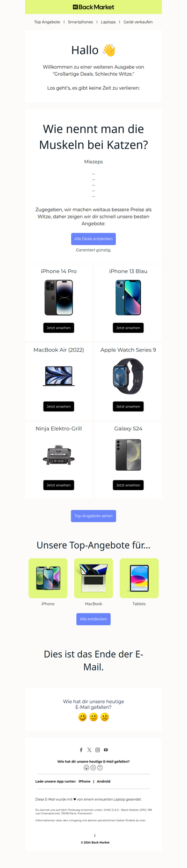Image resolution: width=187 pixels, height=868 pixels.
Task: Open the Top Angebote menu item
Action: click(47, 22)
